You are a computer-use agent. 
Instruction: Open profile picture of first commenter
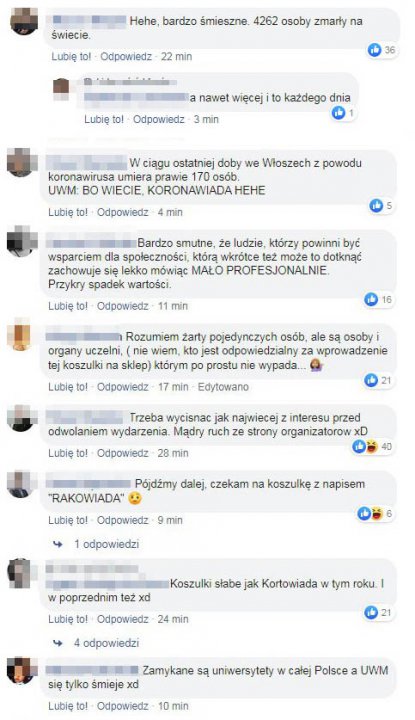(24, 22)
